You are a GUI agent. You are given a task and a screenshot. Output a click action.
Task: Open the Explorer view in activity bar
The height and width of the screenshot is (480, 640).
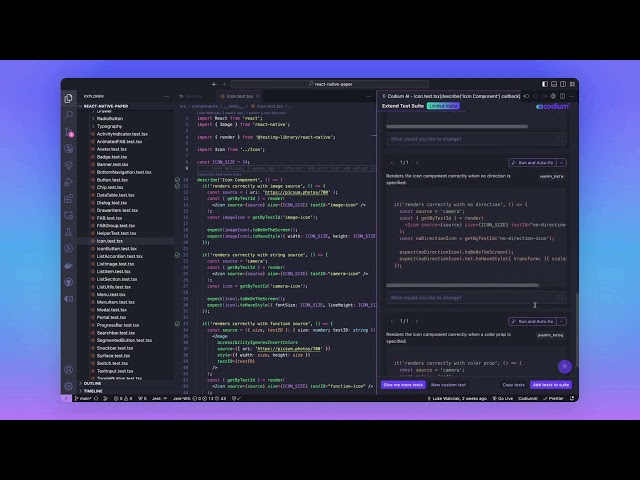click(69, 98)
